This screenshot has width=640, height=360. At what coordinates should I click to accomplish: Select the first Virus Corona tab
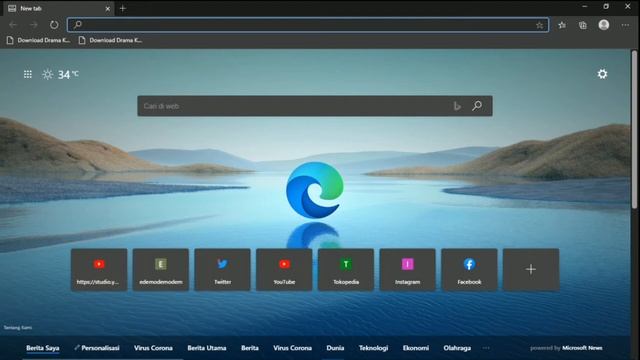(153, 348)
